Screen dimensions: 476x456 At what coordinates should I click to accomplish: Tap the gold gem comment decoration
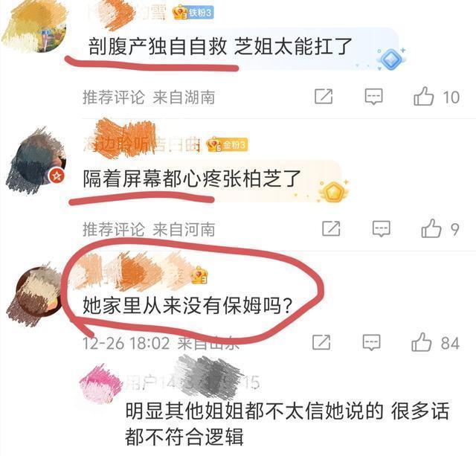pos(333,192)
